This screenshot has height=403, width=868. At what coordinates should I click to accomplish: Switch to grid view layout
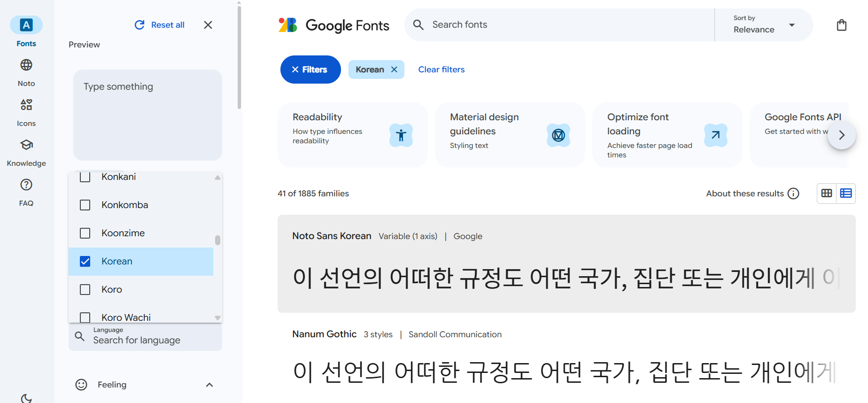tap(827, 193)
